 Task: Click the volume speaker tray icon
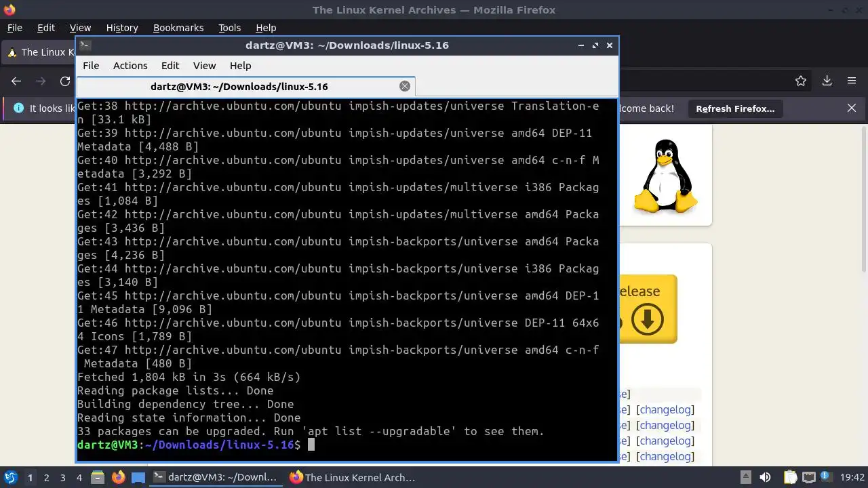pos(765,477)
